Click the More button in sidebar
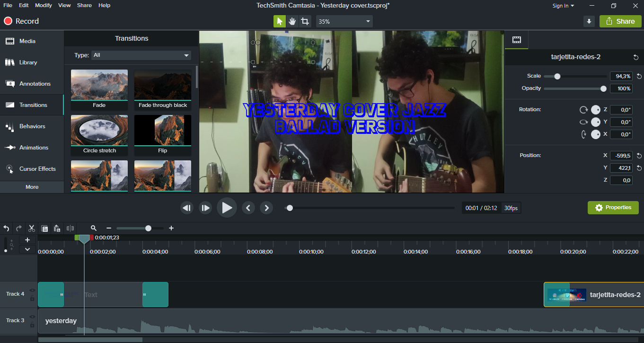644x343 pixels. coord(32,187)
